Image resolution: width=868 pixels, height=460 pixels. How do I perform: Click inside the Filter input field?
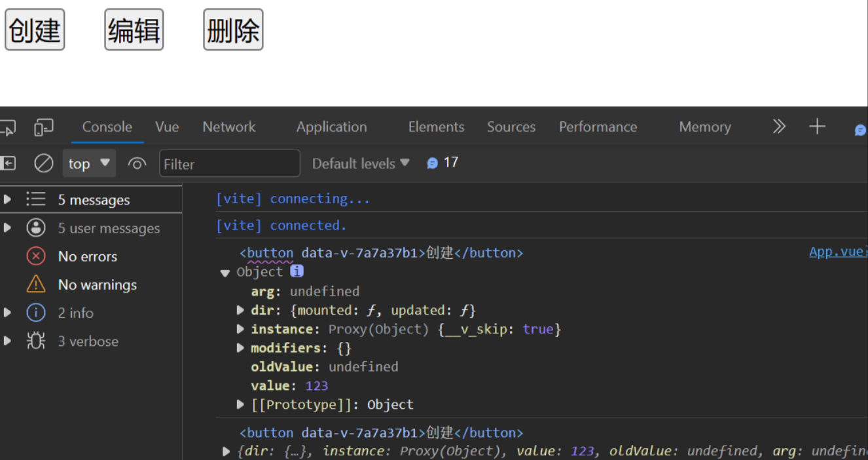point(229,163)
